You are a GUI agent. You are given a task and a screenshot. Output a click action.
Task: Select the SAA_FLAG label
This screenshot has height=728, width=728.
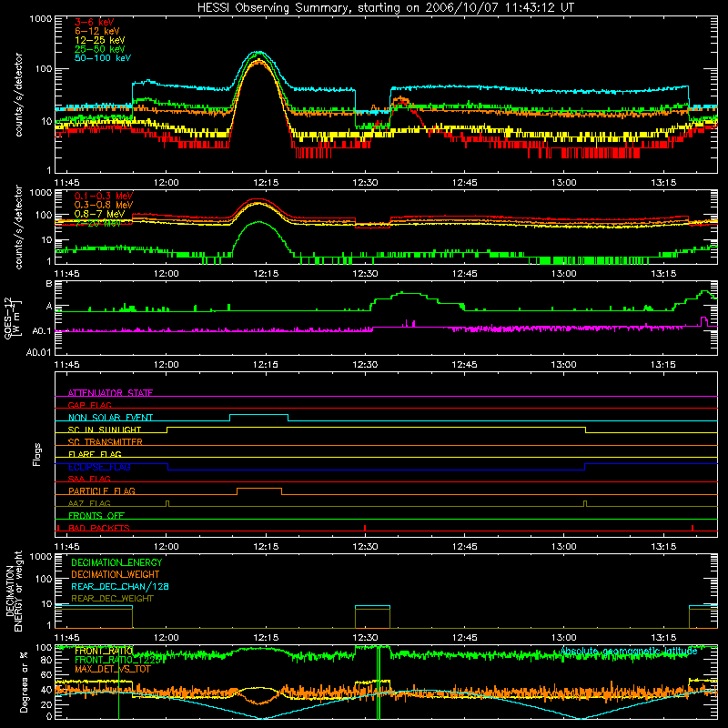(89, 479)
